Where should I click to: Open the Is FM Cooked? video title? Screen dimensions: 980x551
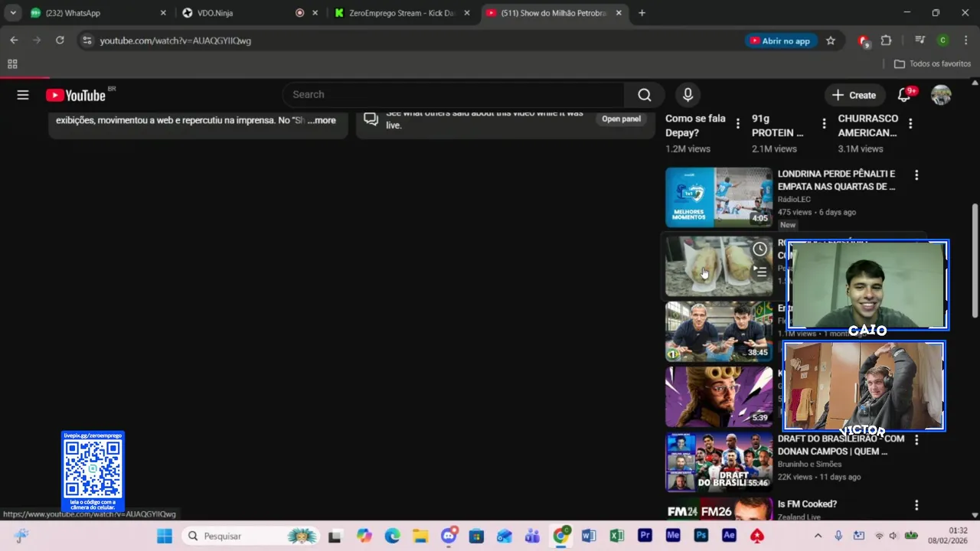[807, 504]
